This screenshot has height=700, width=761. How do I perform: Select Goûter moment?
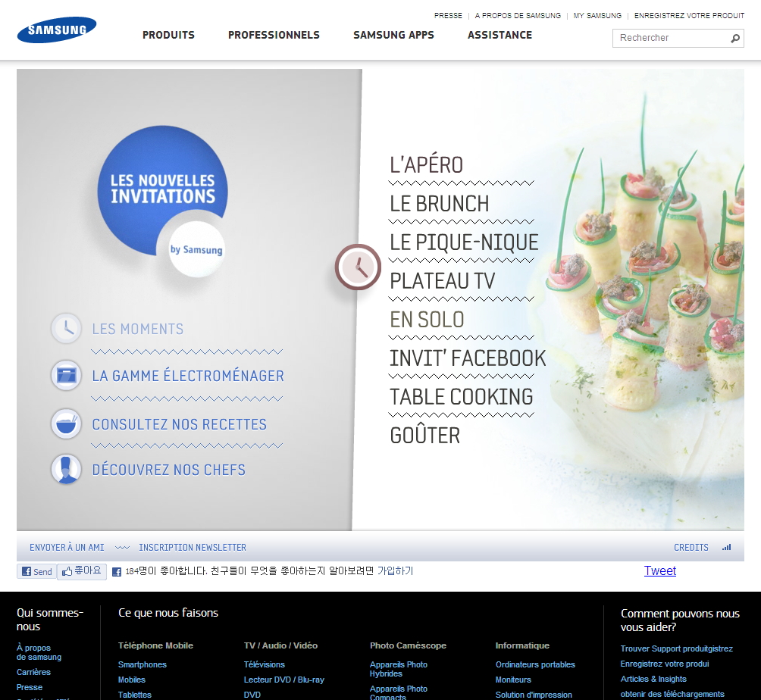pos(425,436)
